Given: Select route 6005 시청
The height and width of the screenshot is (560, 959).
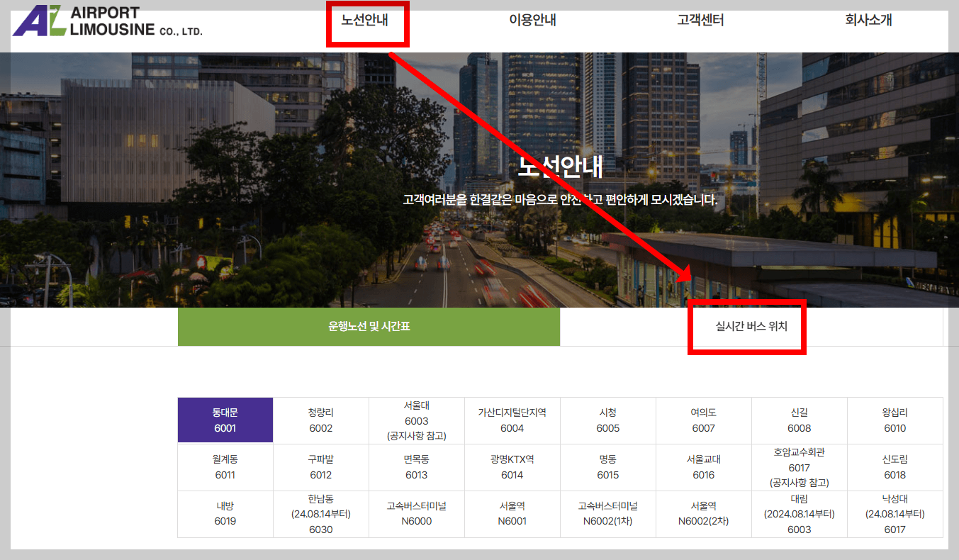Looking at the screenshot, I should coord(607,420).
